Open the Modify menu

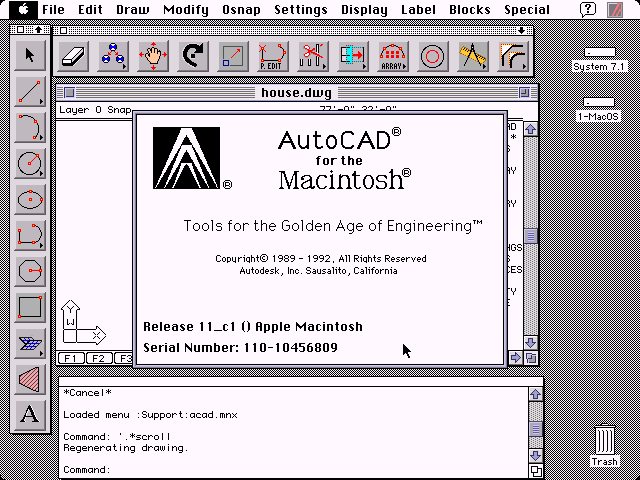click(x=186, y=9)
